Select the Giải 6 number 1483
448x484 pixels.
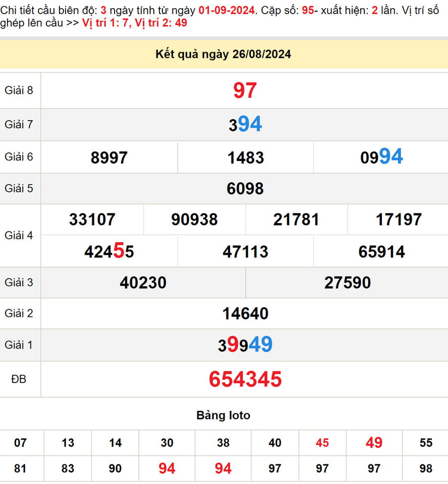(x=246, y=158)
